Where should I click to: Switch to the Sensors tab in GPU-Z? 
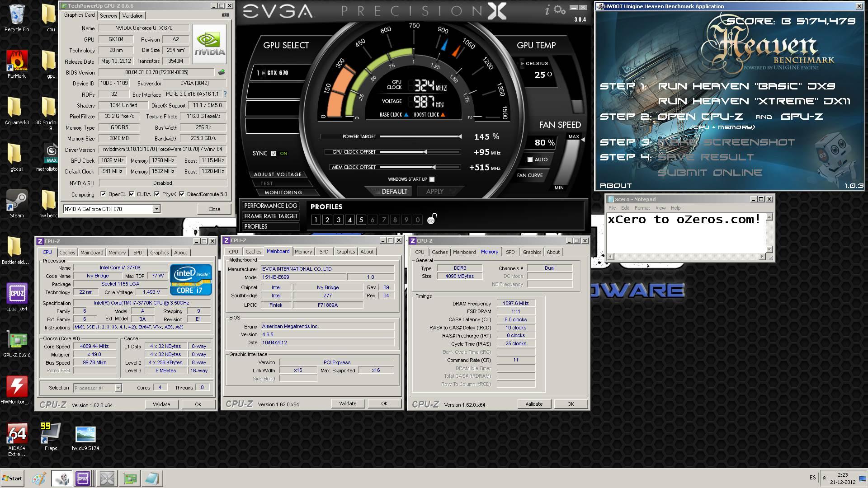108,15
